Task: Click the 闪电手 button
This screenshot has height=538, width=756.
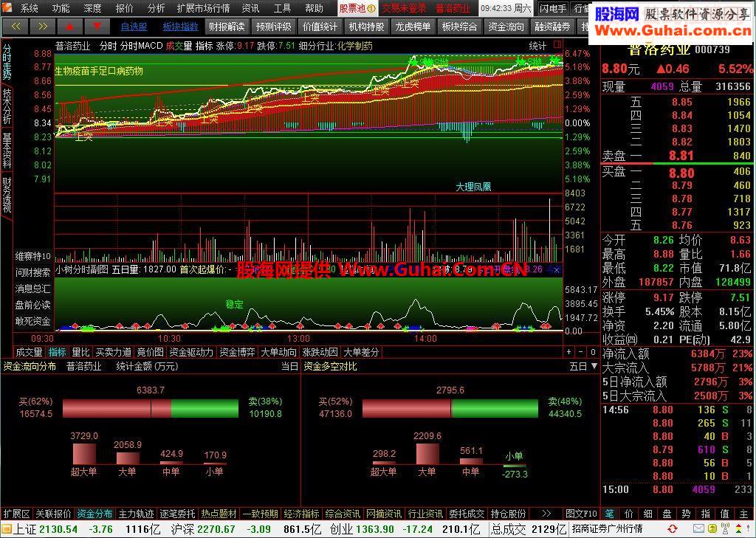Action: [x=552, y=8]
